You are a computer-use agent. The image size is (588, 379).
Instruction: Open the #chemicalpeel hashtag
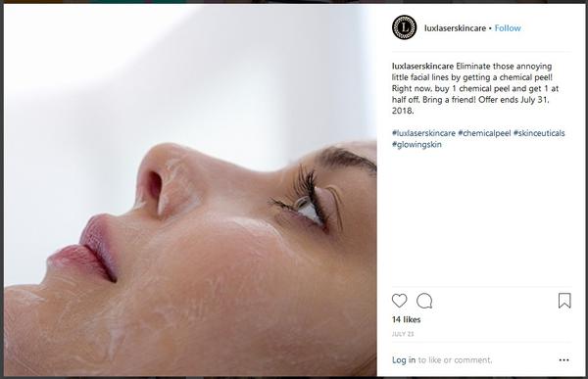click(484, 133)
